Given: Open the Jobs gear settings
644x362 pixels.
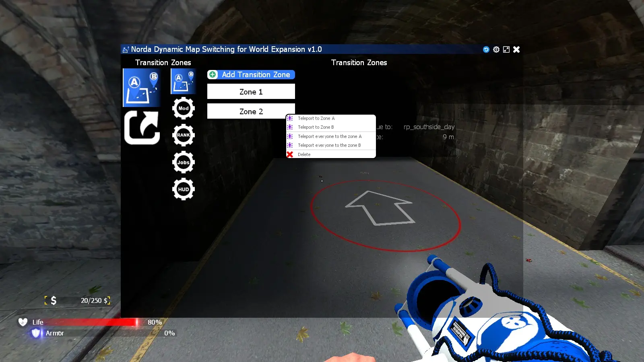Looking at the screenshot, I should pos(184,162).
